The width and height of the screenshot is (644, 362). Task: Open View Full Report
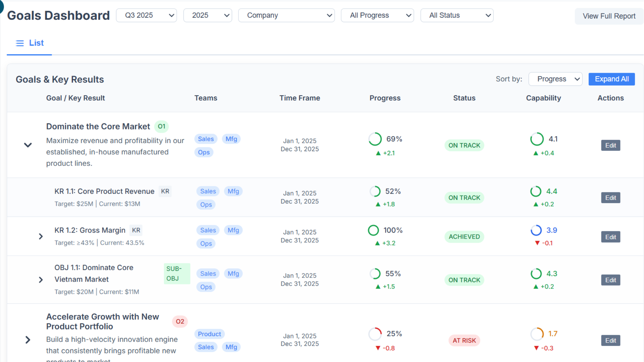tap(609, 16)
